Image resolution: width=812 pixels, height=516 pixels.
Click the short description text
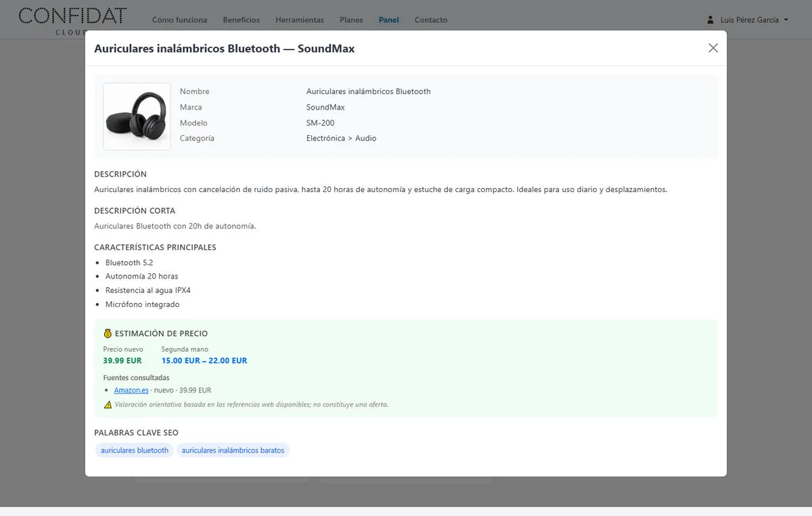point(175,226)
